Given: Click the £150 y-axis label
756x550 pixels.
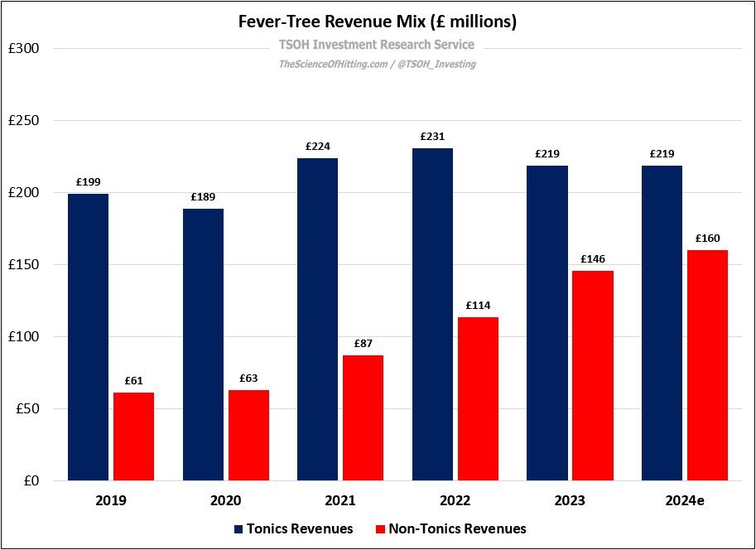Looking at the screenshot, I should pos(24,265).
